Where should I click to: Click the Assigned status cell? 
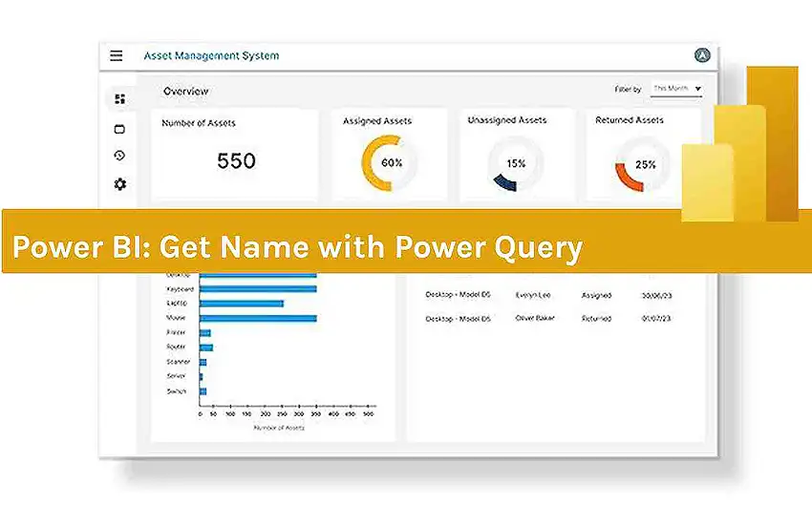pos(596,295)
